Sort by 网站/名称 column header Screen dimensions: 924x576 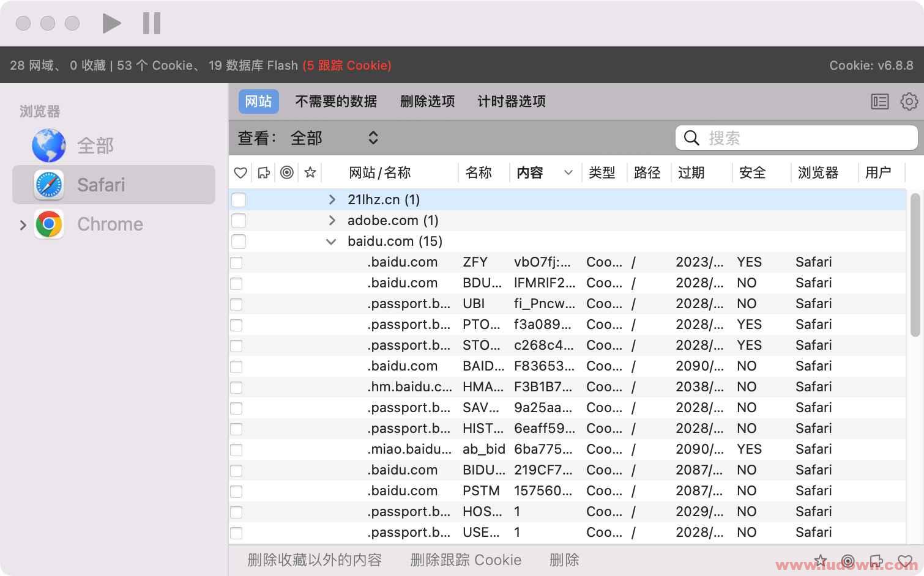(379, 173)
